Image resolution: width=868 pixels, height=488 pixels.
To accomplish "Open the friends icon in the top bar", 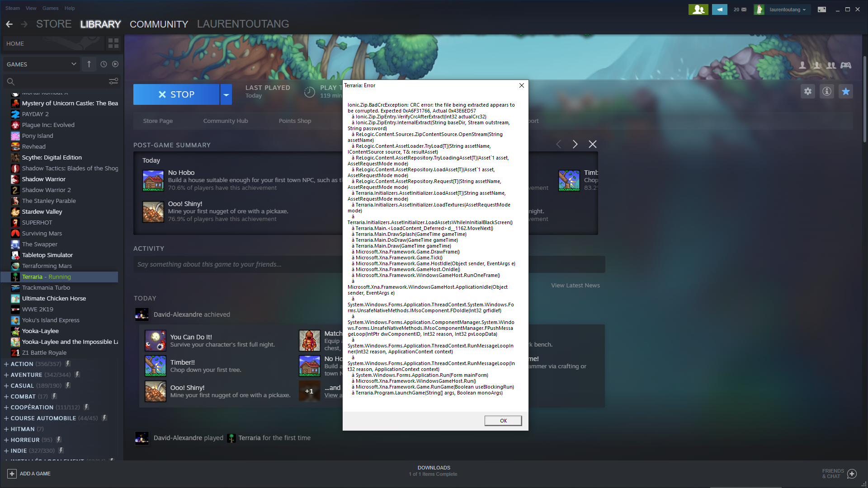I will (x=698, y=9).
